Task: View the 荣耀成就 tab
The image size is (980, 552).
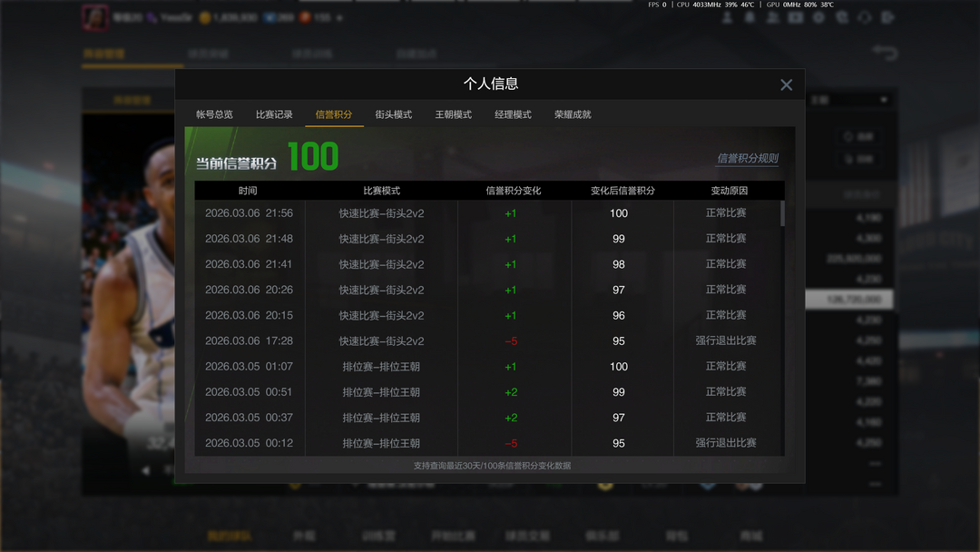Action: coord(573,114)
